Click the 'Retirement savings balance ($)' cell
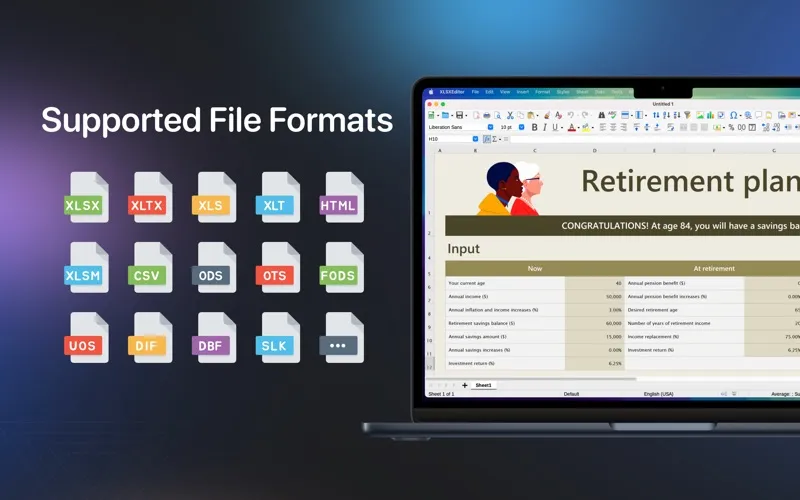Image resolution: width=800 pixels, height=500 pixels. [506, 323]
